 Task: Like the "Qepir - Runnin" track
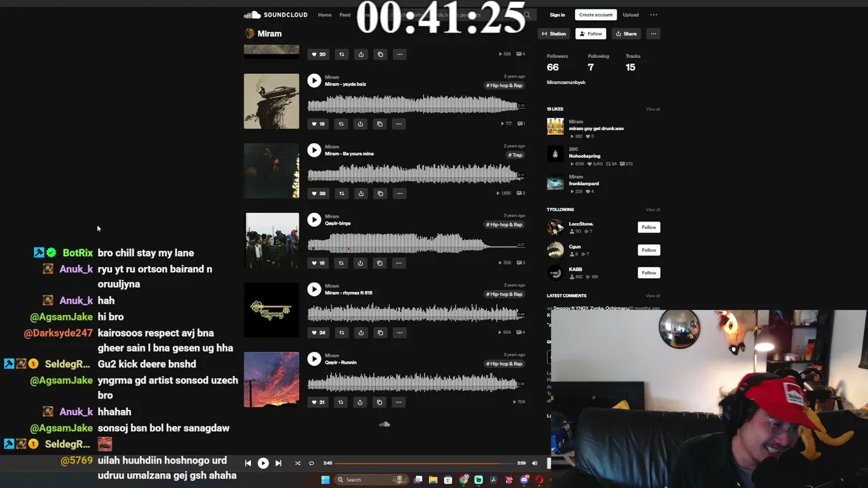coord(318,402)
